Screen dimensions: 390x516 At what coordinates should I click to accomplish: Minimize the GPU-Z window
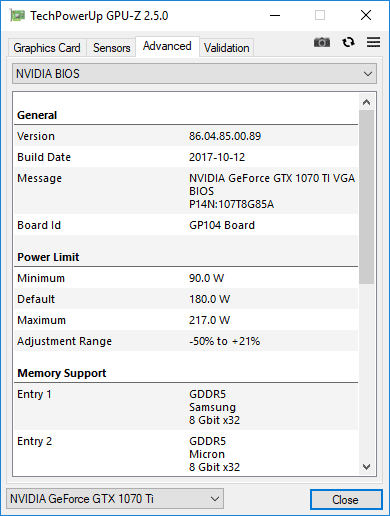[275, 15]
